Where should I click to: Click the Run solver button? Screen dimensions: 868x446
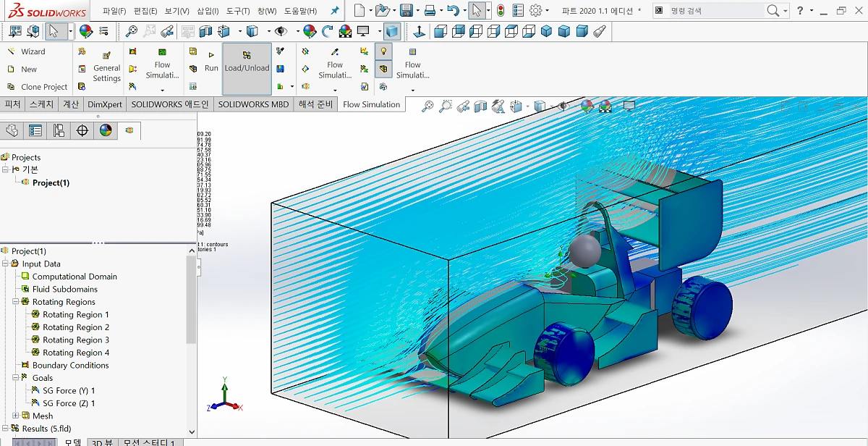[x=211, y=61]
